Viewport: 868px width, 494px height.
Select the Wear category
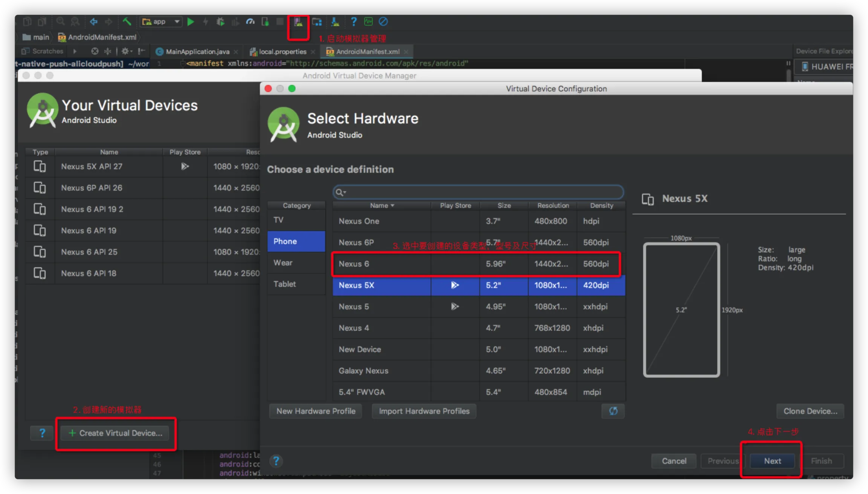(283, 263)
